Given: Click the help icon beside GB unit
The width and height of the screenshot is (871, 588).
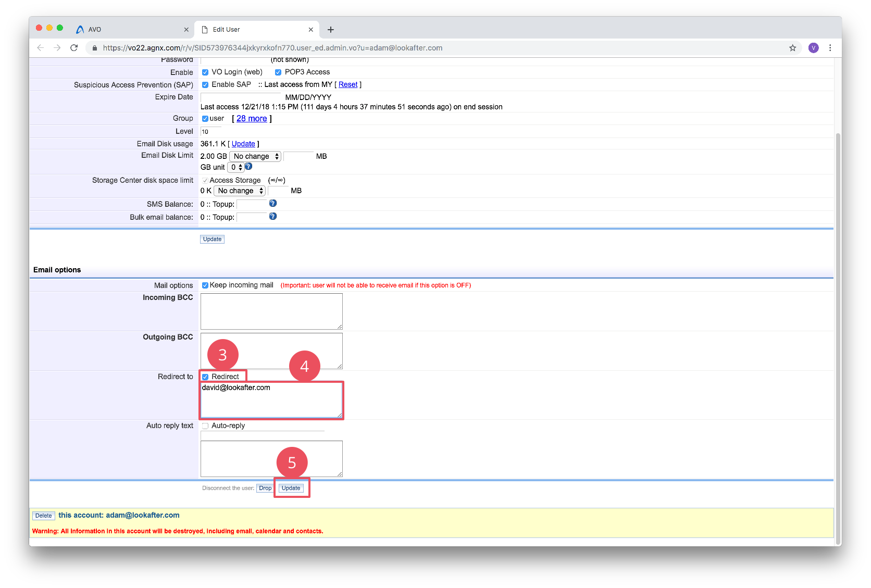Looking at the screenshot, I should [x=248, y=167].
